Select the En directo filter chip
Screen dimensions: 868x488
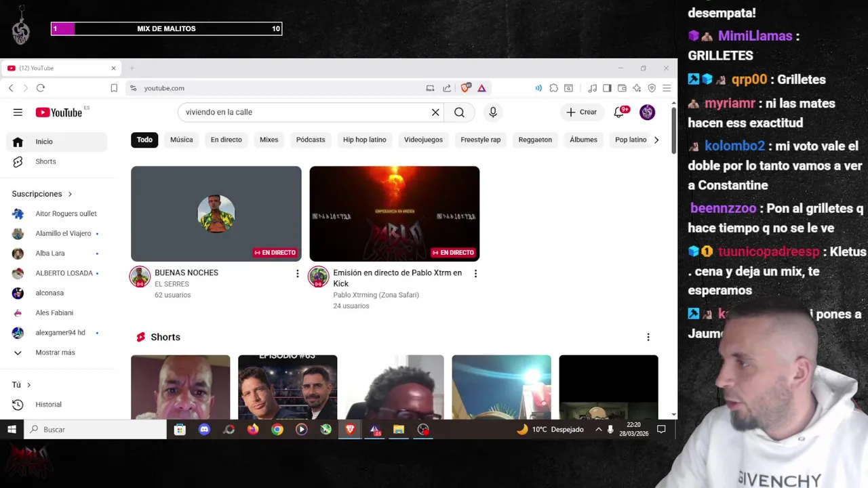point(226,140)
